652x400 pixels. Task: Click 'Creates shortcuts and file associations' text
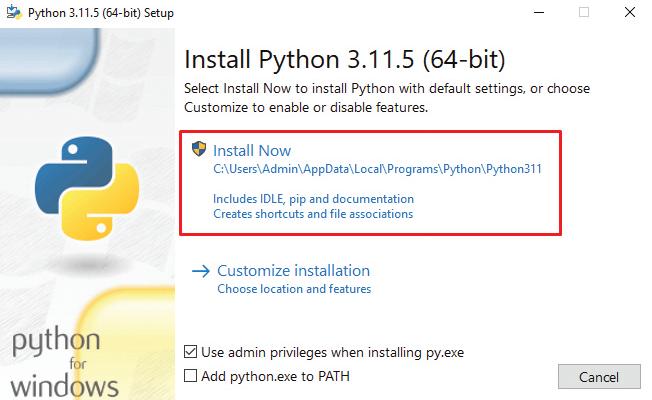point(313,214)
